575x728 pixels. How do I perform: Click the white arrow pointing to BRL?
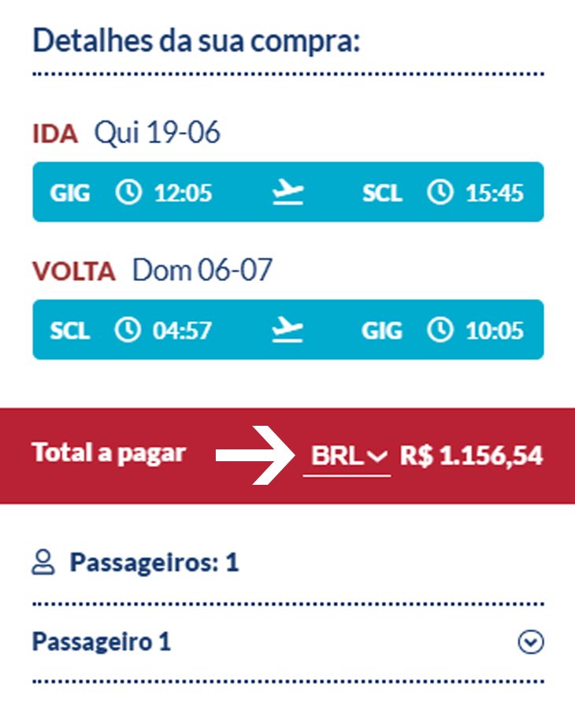click(x=255, y=455)
